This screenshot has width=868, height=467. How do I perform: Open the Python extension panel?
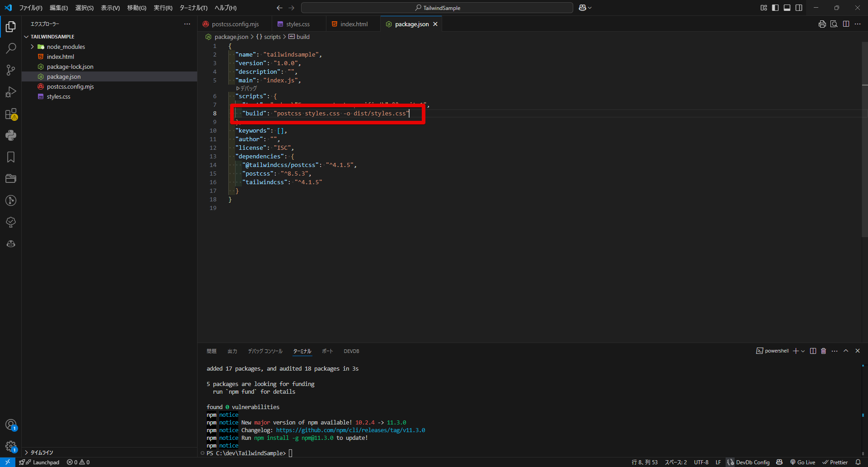click(x=11, y=135)
